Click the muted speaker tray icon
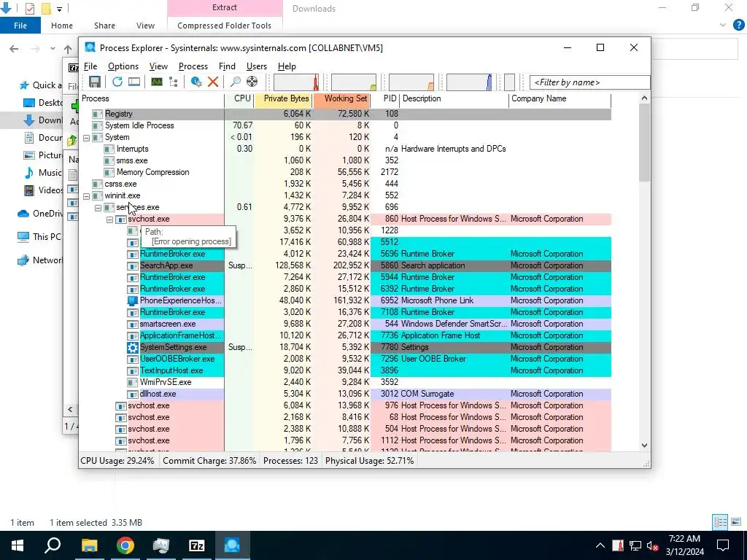Image resolution: width=747 pixels, height=560 pixels. coord(653,545)
